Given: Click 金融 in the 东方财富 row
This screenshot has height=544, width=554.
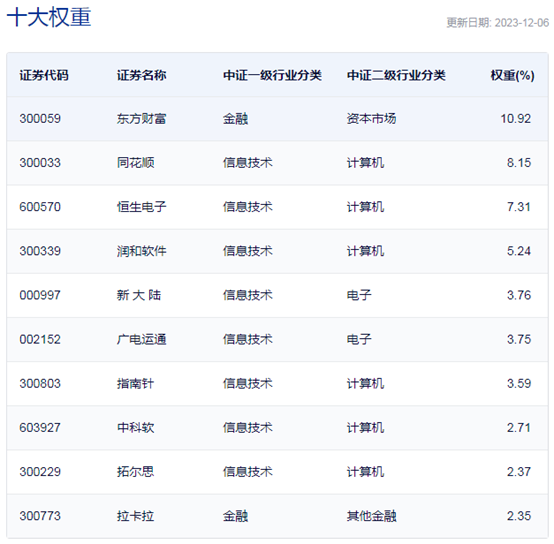Looking at the screenshot, I should pyautogui.click(x=235, y=119).
